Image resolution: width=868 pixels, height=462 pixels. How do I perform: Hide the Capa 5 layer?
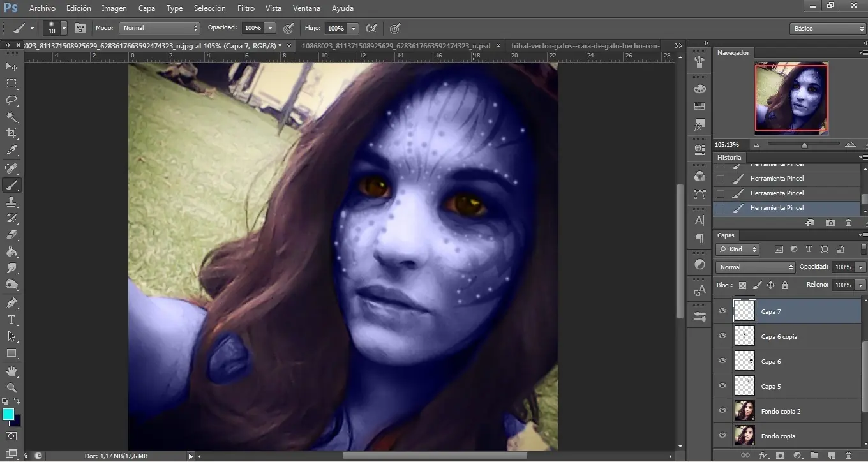(x=722, y=386)
